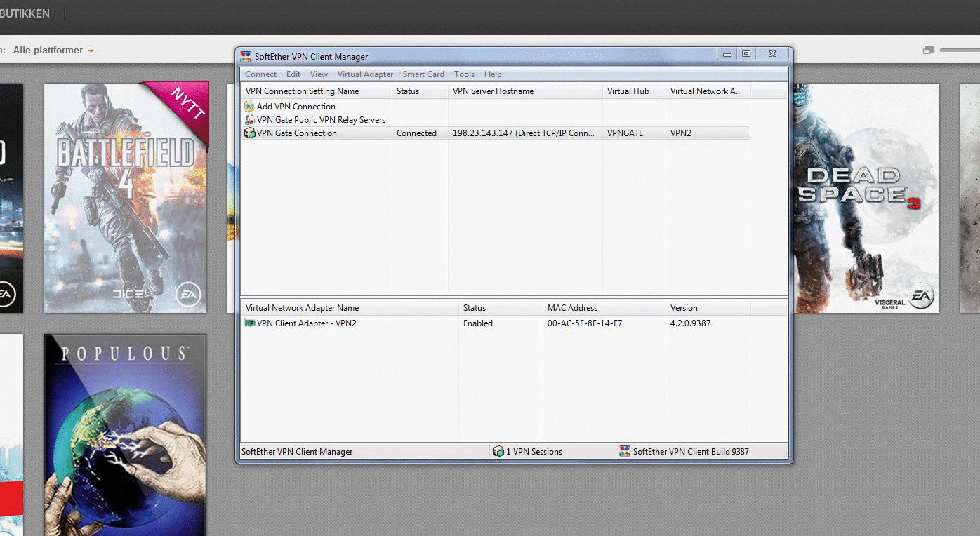The width and height of the screenshot is (980, 536).
Task: Select VPN Gate Public VPN Relay Servers entry
Action: (321, 120)
